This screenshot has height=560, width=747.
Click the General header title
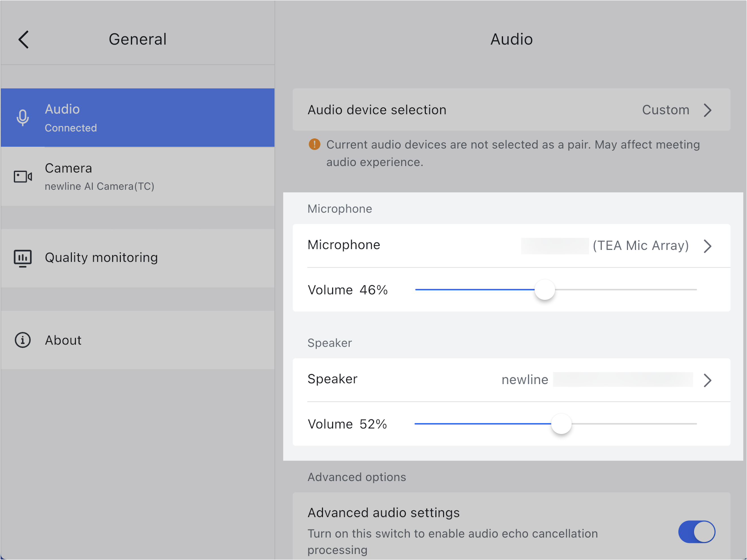(137, 40)
